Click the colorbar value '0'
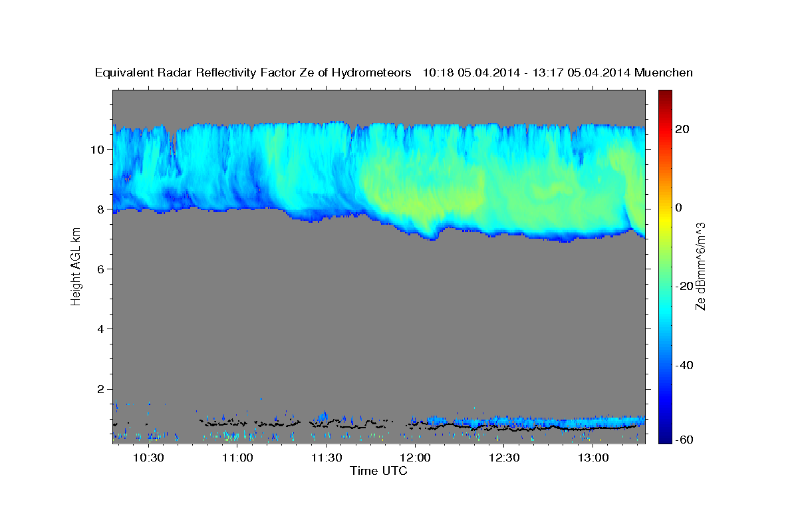798x532 pixels. [x=679, y=207]
